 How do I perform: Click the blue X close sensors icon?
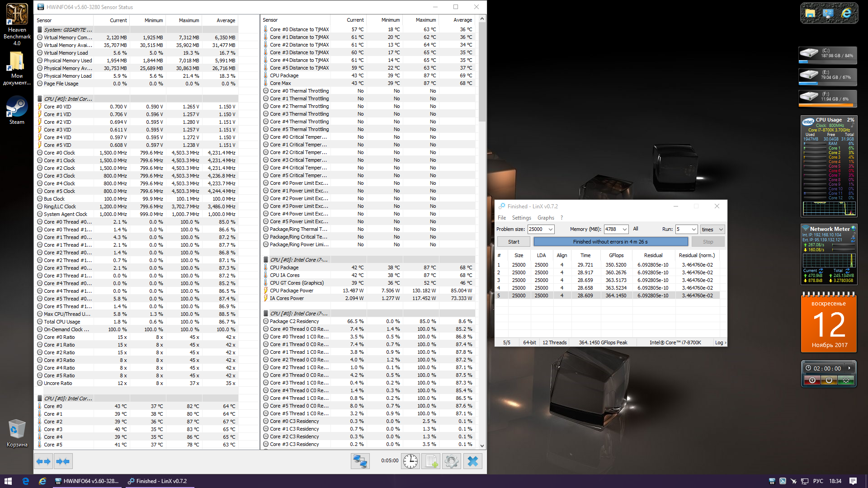[x=472, y=461]
